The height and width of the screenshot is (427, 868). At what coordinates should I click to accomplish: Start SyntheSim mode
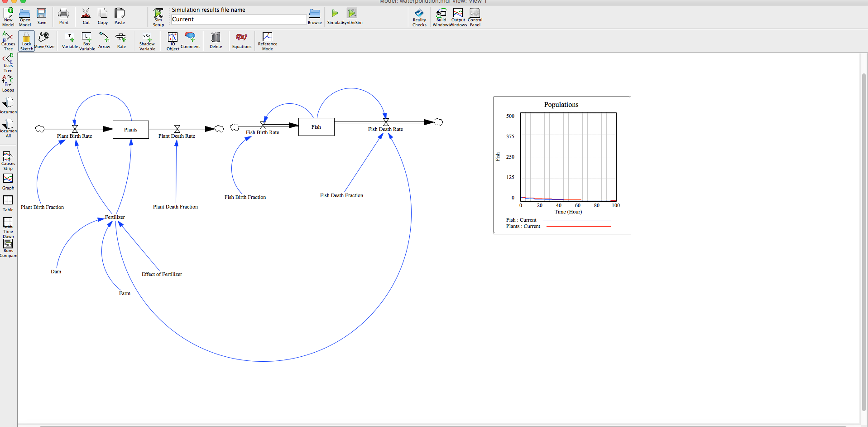[352, 16]
